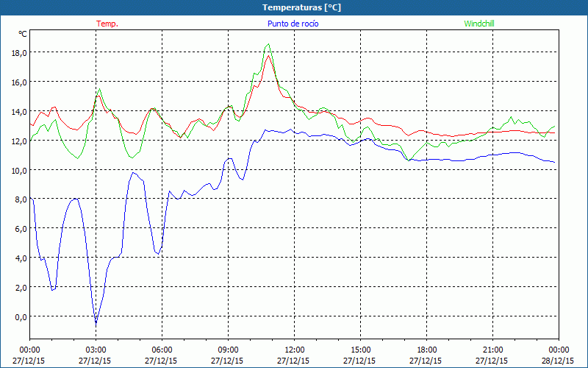Click the Temperaturas [°C] title

[x=301, y=7]
